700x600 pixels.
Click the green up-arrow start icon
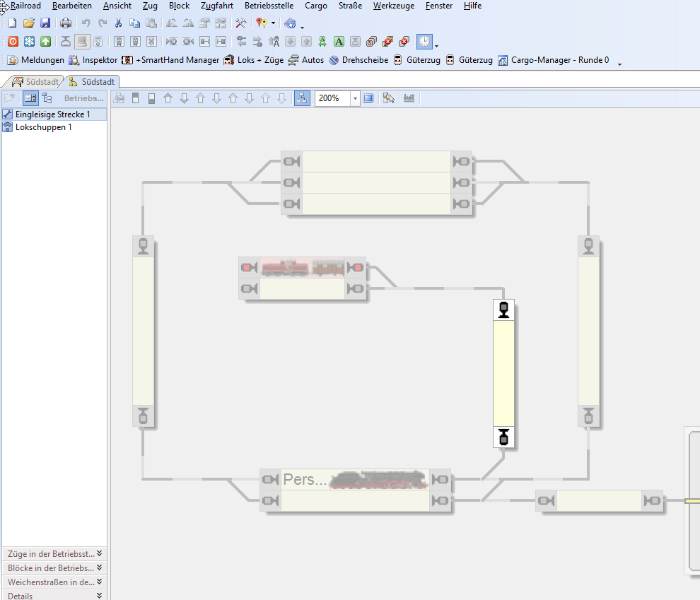pos(45,42)
